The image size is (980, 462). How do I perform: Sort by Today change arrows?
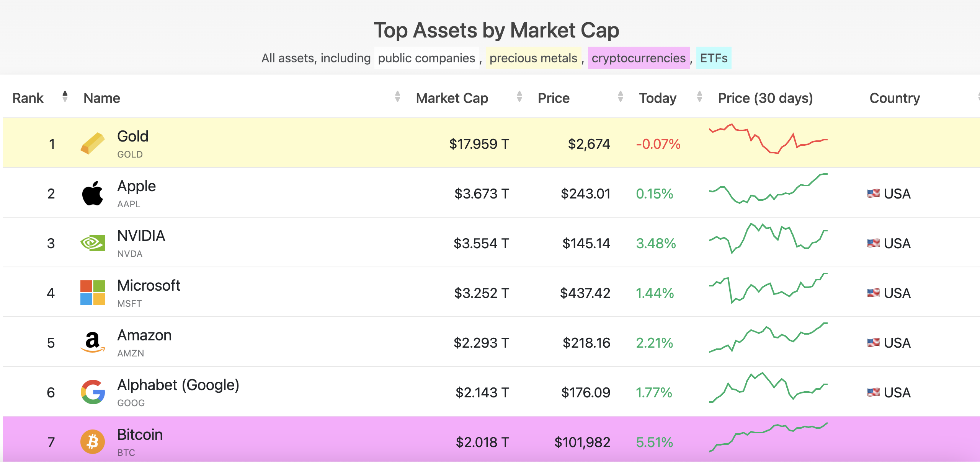(699, 97)
